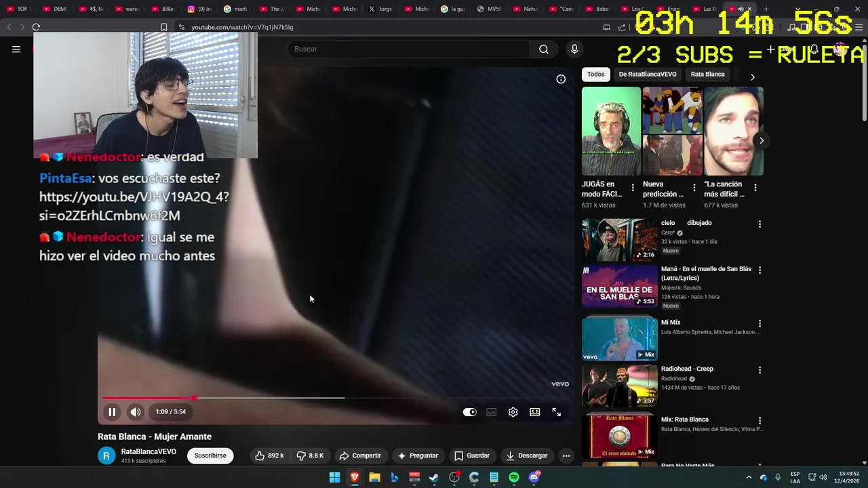Open player settings gear

click(x=513, y=412)
